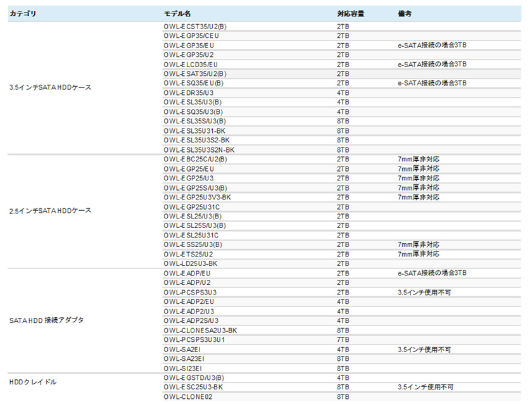Click model OWL-ESL35U3S2-BK
This screenshot has width=532, height=404.
click(196, 141)
